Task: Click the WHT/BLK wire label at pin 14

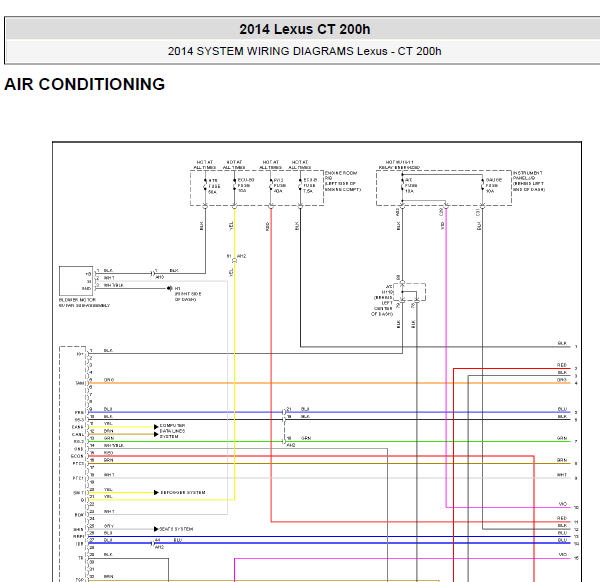Action: click(114, 445)
